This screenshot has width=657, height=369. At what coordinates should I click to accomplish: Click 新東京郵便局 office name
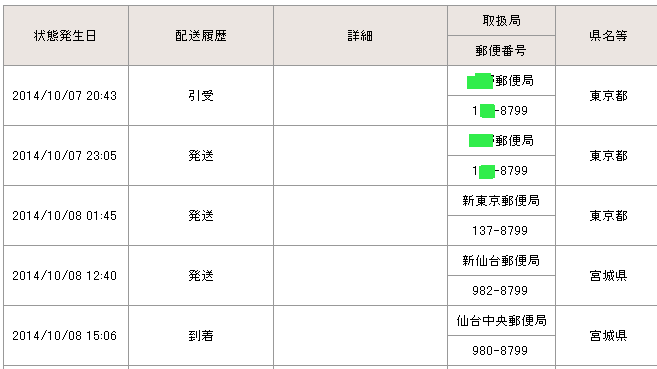coord(501,201)
